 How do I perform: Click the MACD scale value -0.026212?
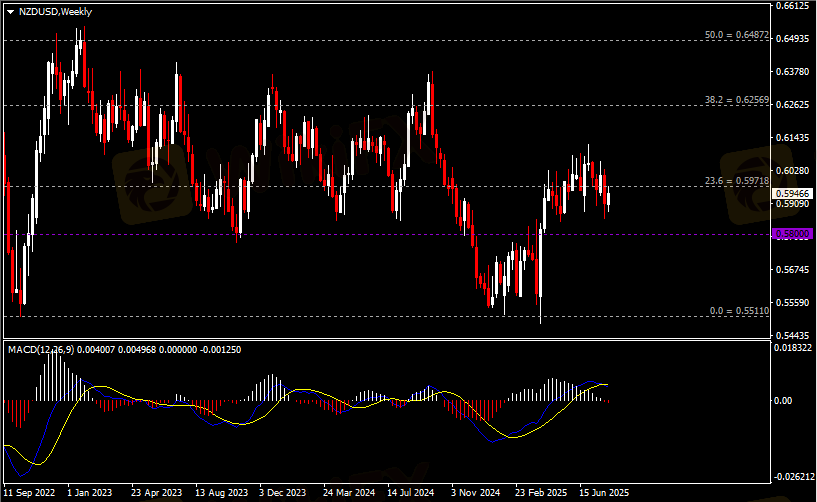[792, 477]
